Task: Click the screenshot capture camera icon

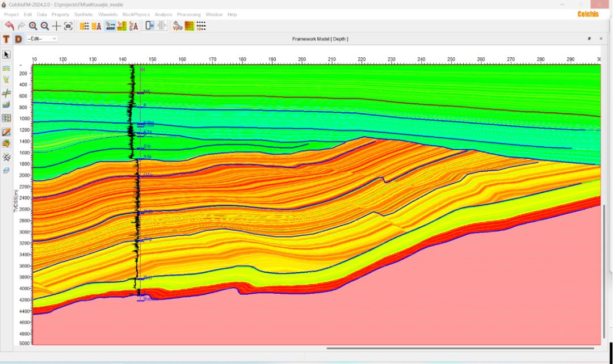Action: click(x=68, y=26)
